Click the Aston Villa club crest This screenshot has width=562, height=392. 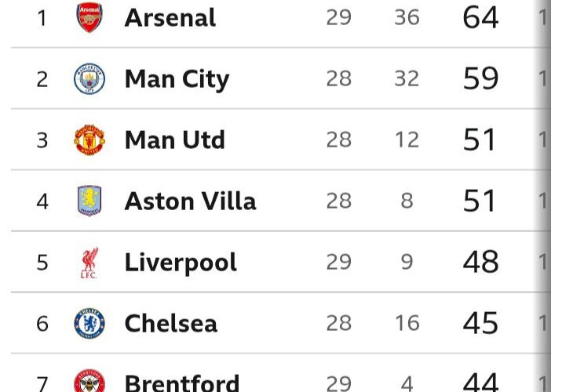[x=89, y=201]
